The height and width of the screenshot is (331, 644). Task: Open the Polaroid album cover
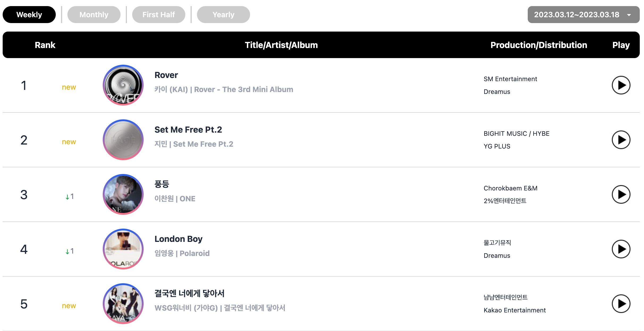tap(123, 249)
